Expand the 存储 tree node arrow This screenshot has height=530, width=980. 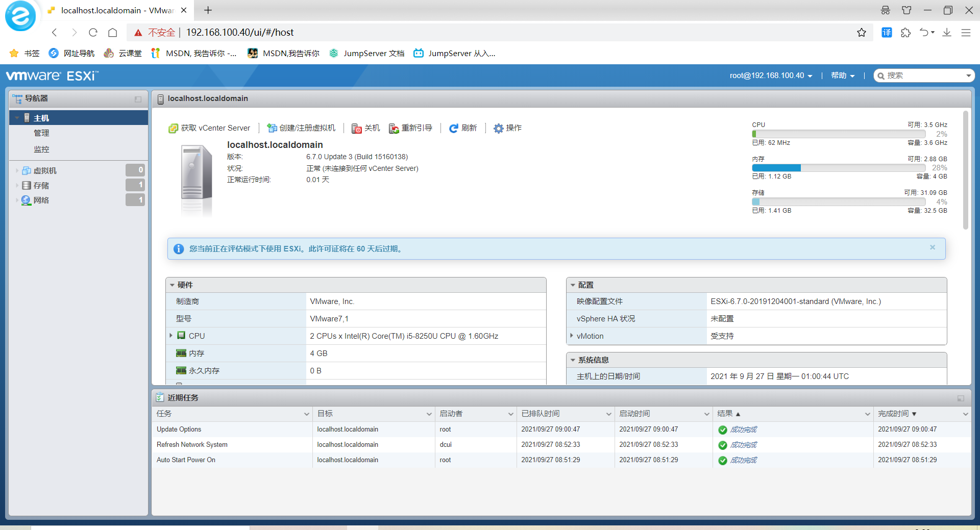pos(17,185)
